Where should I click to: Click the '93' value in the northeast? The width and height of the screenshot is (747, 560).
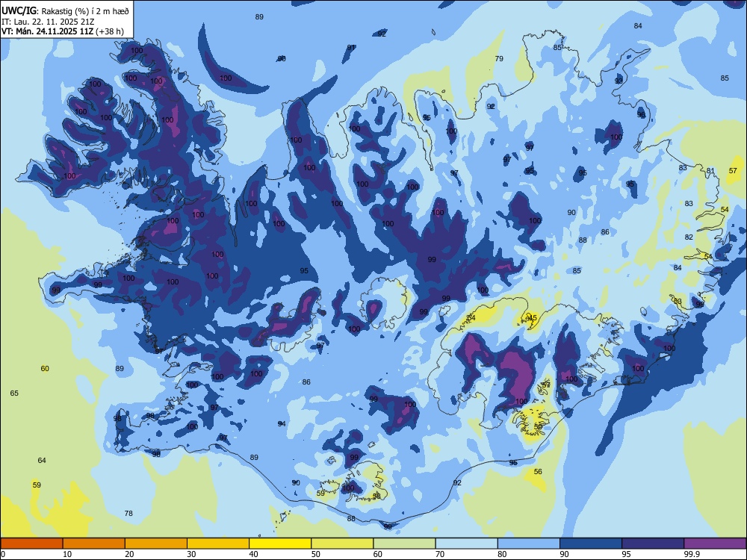coord(619,81)
